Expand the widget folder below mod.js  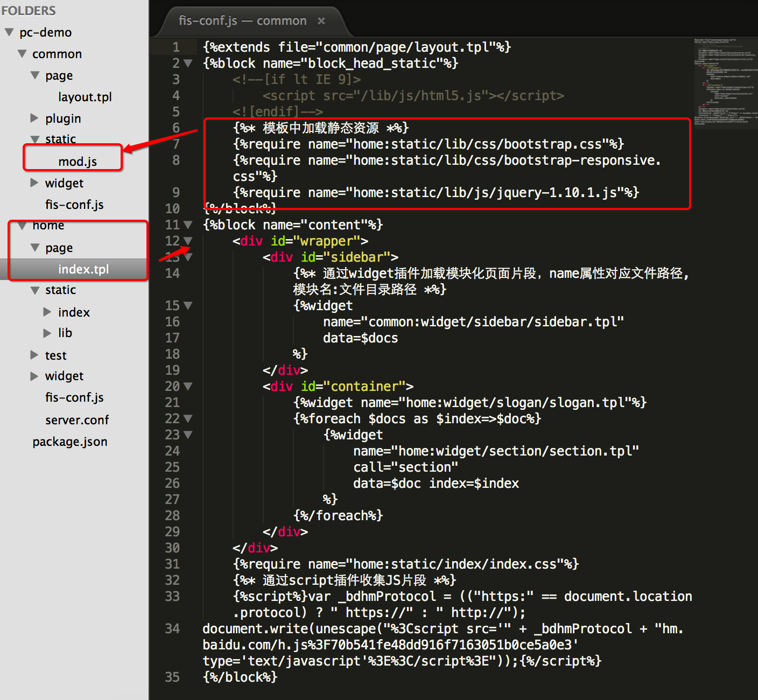tap(34, 183)
